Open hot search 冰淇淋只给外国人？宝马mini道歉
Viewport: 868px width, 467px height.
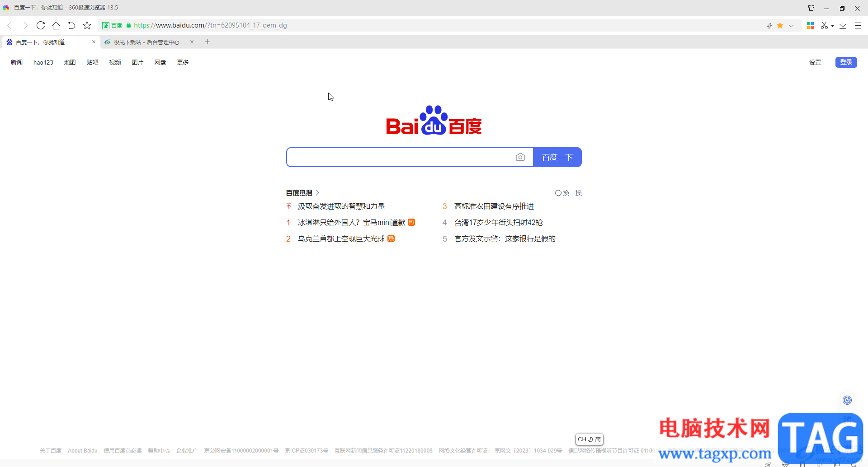tap(351, 223)
